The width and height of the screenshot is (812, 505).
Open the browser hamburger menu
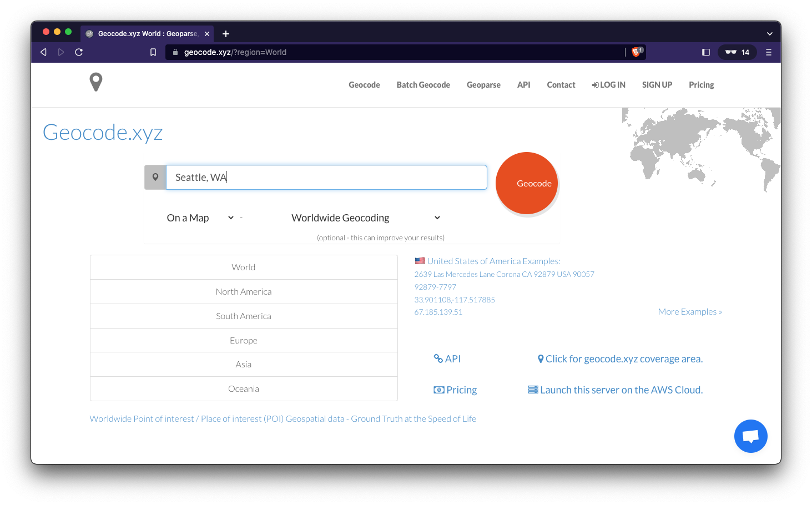click(x=769, y=52)
